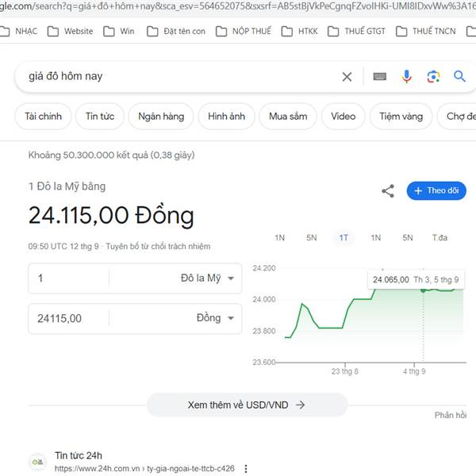Search by image with Google Lens icon

coord(433,77)
